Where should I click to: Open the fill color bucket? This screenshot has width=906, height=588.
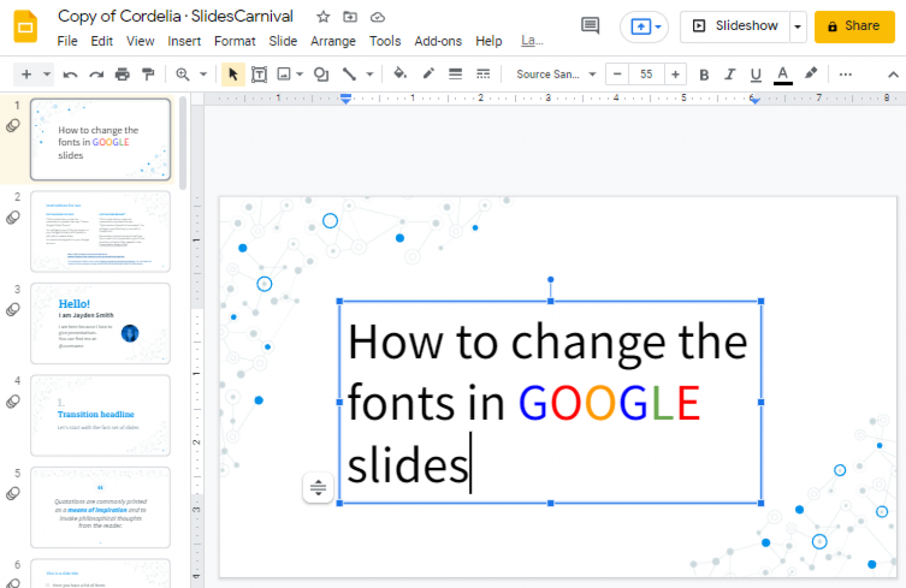pos(400,74)
